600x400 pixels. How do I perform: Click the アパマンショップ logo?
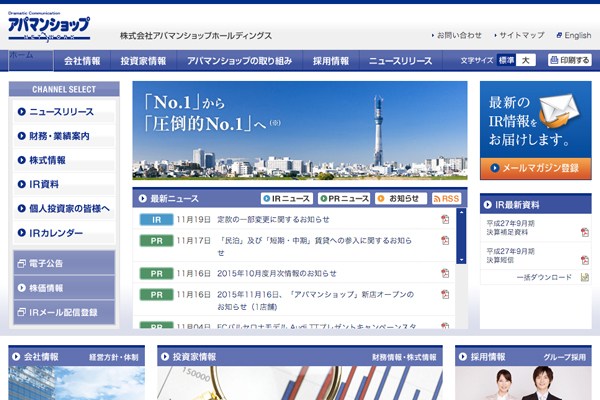pyautogui.click(x=49, y=26)
